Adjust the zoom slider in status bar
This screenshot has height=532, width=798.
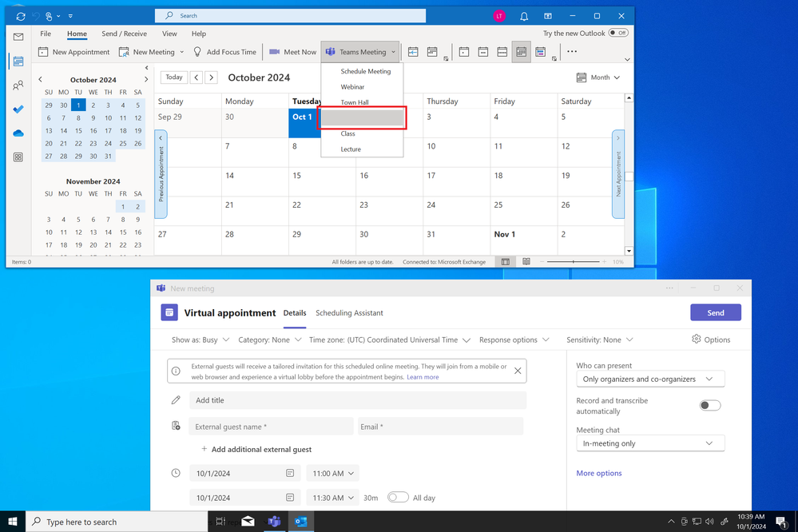click(x=573, y=262)
